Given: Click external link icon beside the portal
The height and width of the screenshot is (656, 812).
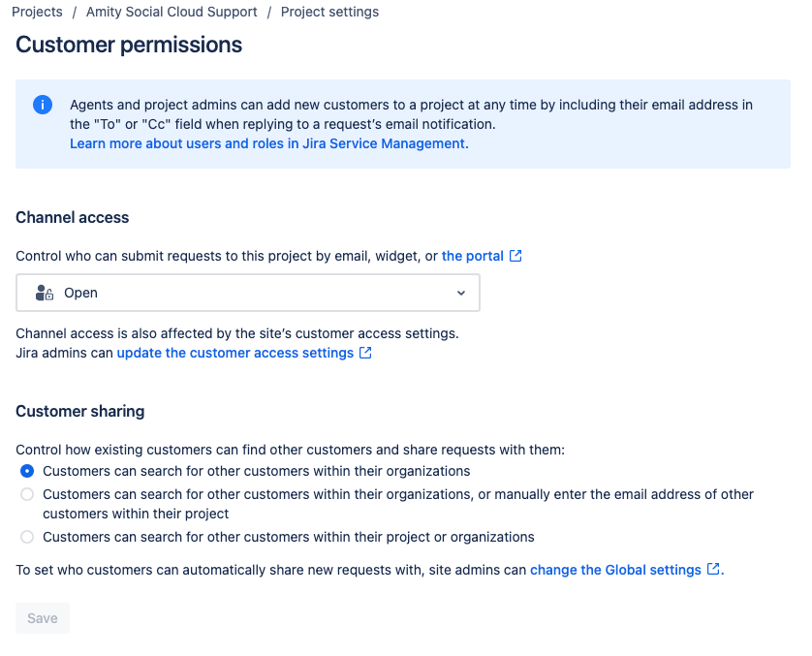Looking at the screenshot, I should (x=515, y=256).
